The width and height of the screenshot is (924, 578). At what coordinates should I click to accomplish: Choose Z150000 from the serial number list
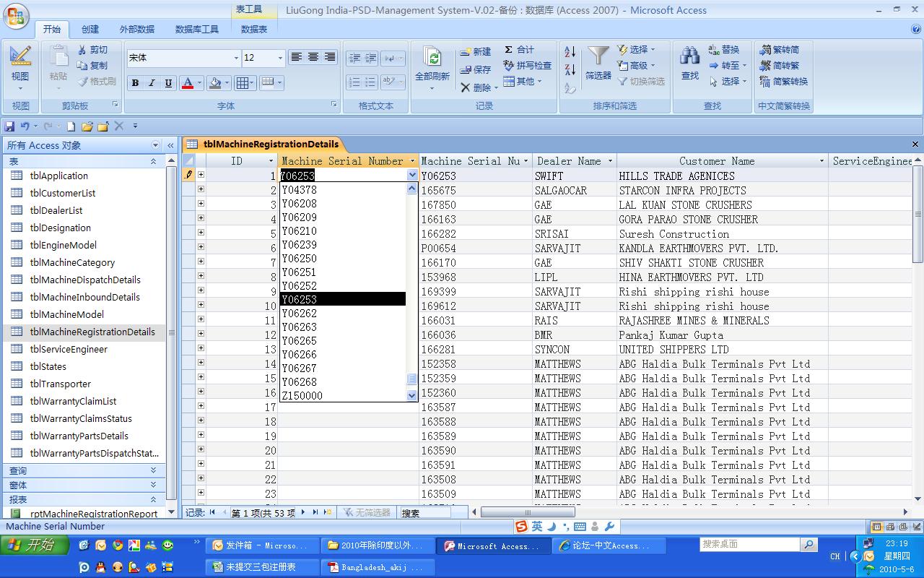343,395
